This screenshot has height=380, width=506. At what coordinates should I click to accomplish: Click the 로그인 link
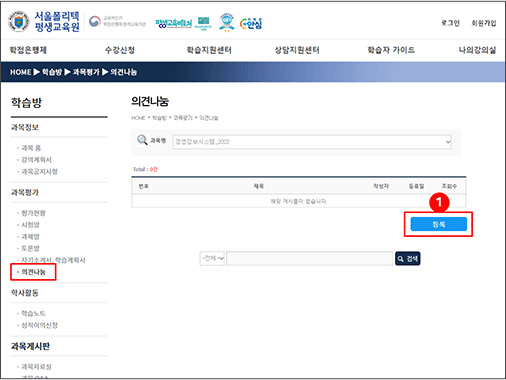point(450,23)
